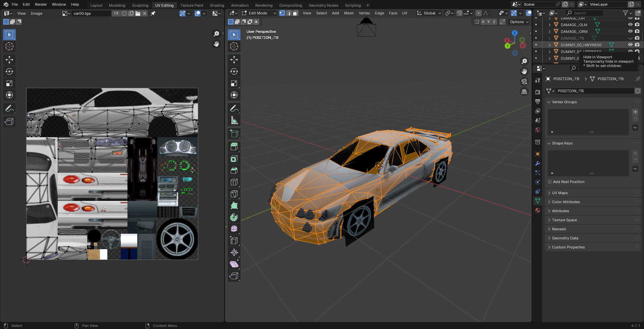Select the Scale tool in UV editor toolbar

(x=9, y=83)
